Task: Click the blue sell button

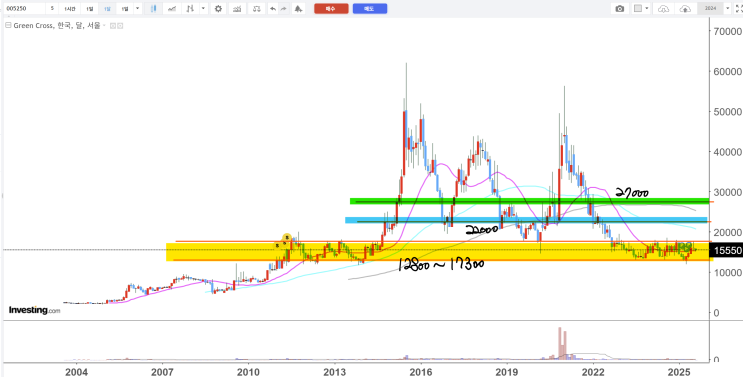Action: pyautogui.click(x=370, y=9)
